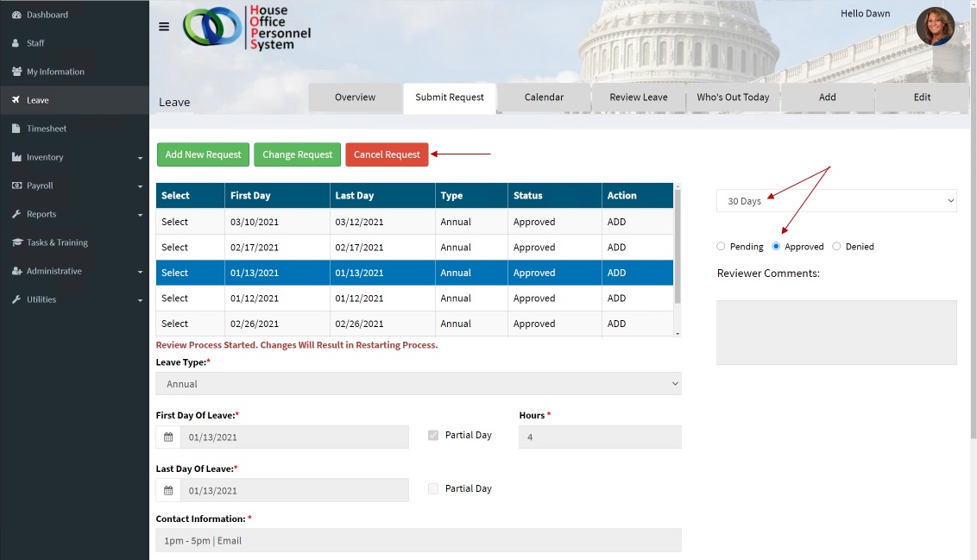Select the Denied radio button
Screen dimensions: 977x560
(836, 247)
